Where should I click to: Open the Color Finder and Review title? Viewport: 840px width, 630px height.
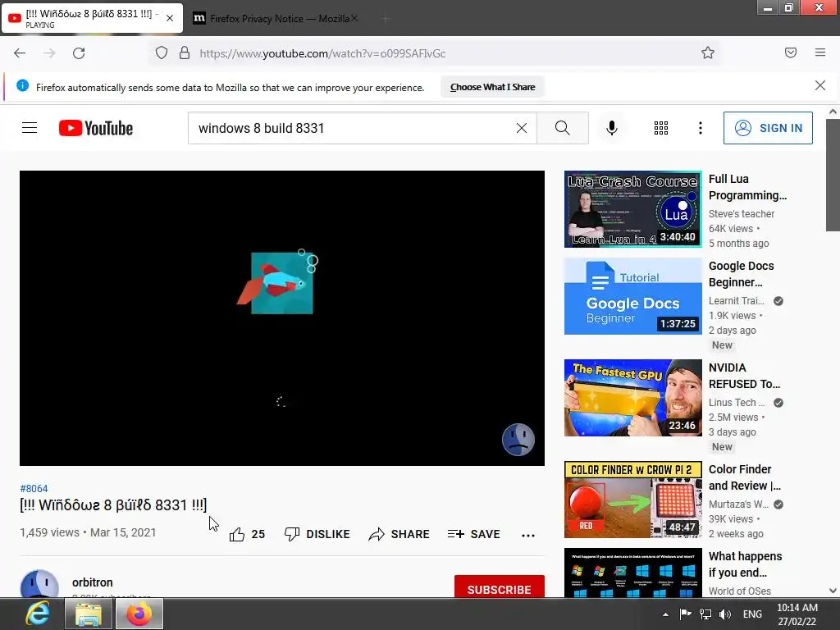click(745, 477)
